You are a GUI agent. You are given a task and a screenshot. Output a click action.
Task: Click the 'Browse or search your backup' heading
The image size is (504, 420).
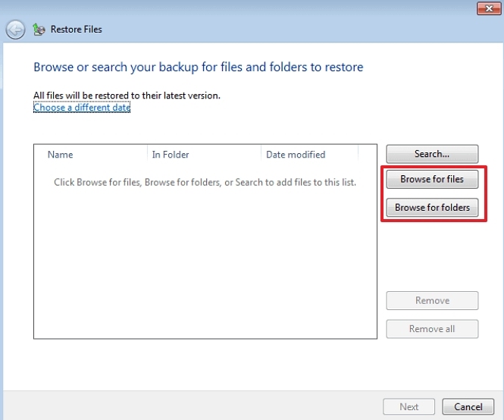pos(199,67)
